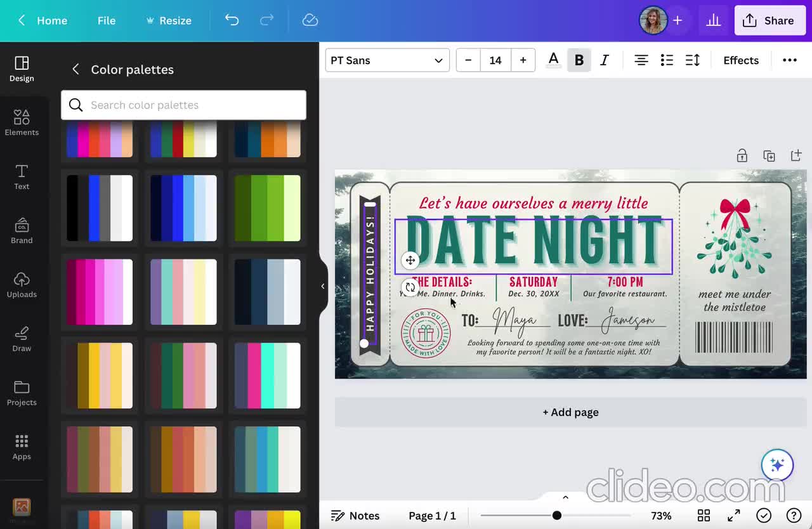Apply the green shades color palette
This screenshot has height=529, width=812.
coord(267,208)
